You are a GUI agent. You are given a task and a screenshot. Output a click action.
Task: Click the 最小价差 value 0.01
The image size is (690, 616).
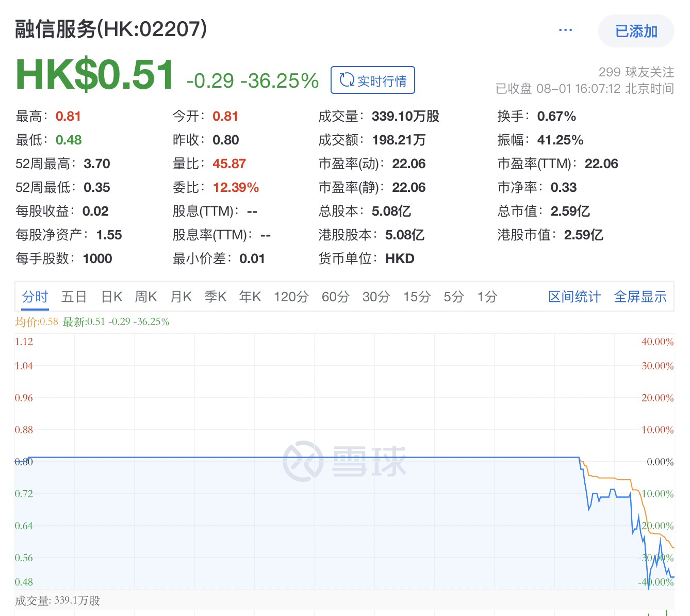(252, 258)
